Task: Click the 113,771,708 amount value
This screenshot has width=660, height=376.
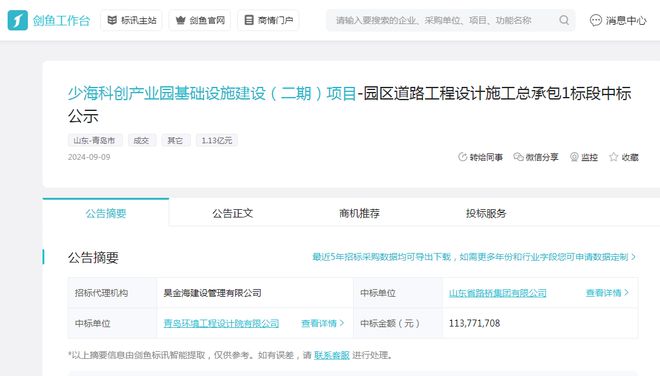Action: tap(474, 323)
